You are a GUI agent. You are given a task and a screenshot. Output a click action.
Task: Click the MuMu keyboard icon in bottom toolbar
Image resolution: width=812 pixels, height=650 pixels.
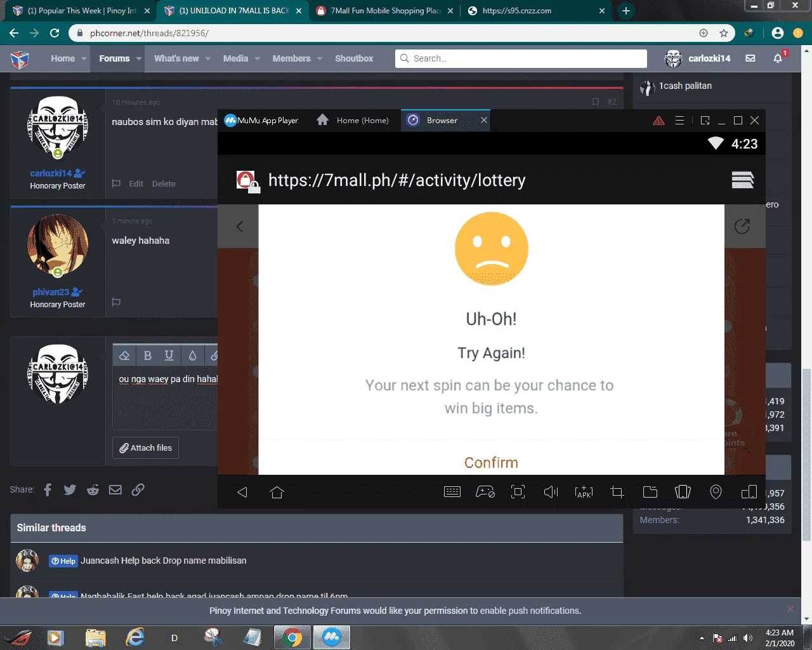point(452,492)
